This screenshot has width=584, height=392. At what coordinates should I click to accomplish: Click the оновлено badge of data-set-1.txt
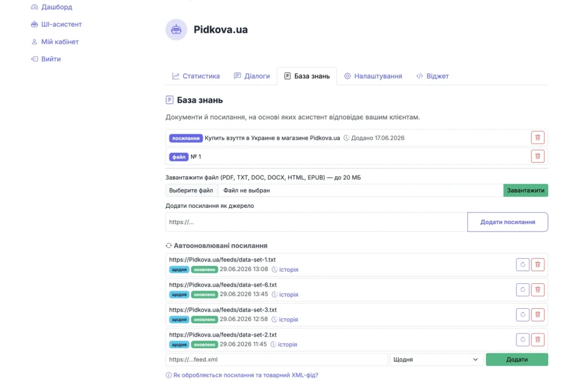click(204, 270)
